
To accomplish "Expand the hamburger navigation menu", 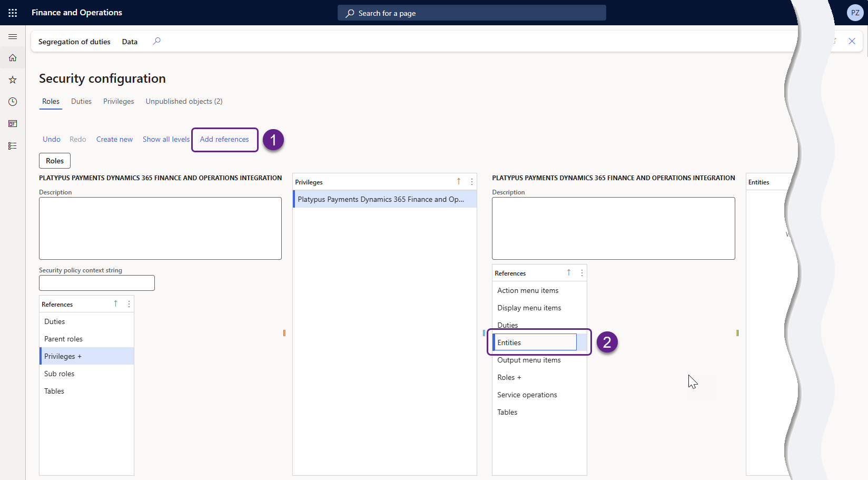I will point(13,36).
